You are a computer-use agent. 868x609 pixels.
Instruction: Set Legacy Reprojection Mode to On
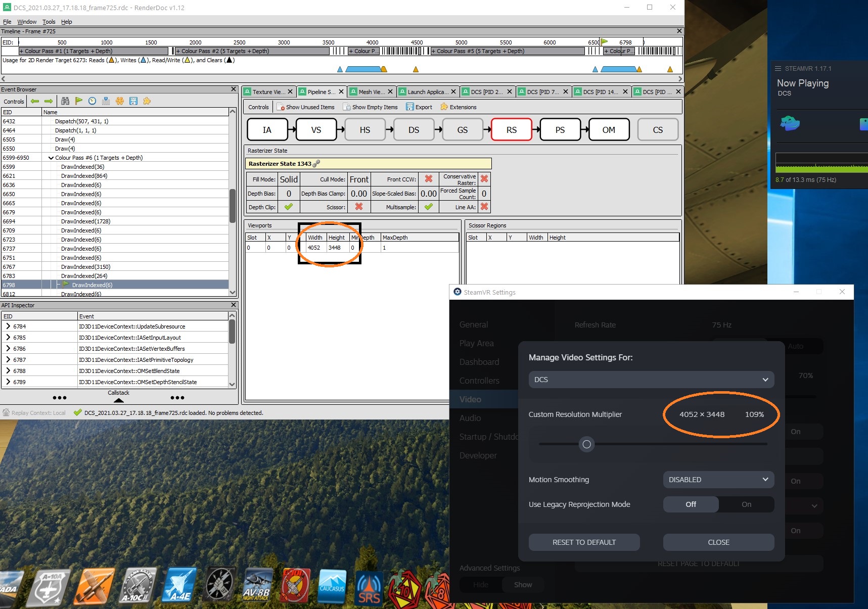[746, 504]
